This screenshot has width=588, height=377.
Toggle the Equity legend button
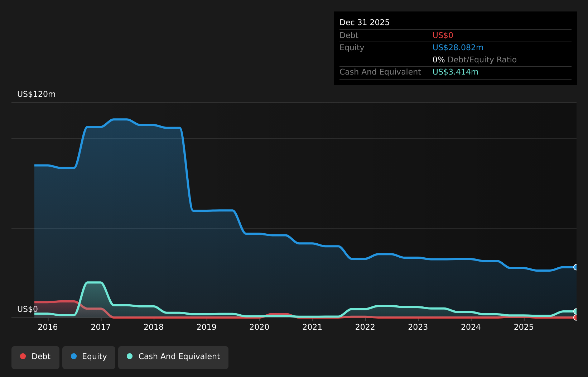89,357
